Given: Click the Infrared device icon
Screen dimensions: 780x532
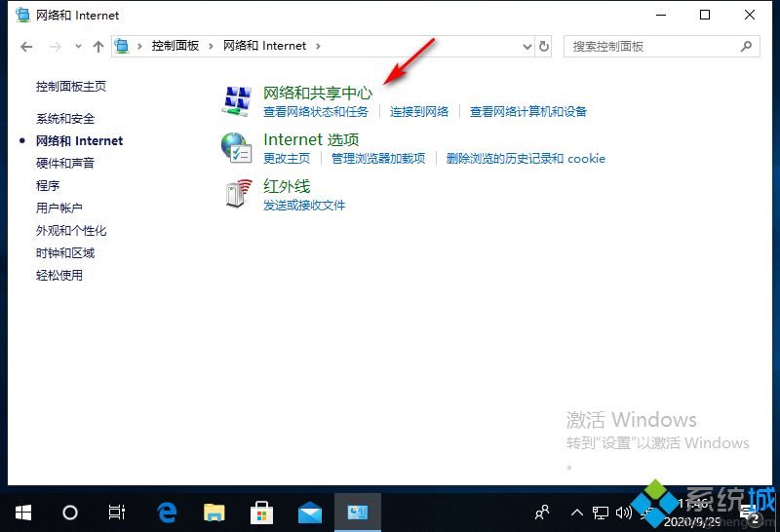Looking at the screenshot, I should tap(238, 193).
